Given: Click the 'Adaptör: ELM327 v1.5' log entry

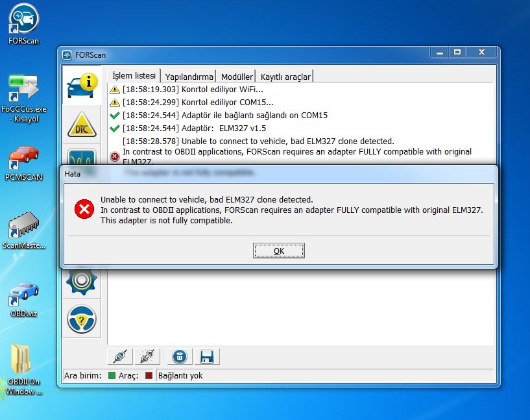Looking at the screenshot, I should coord(194,128).
